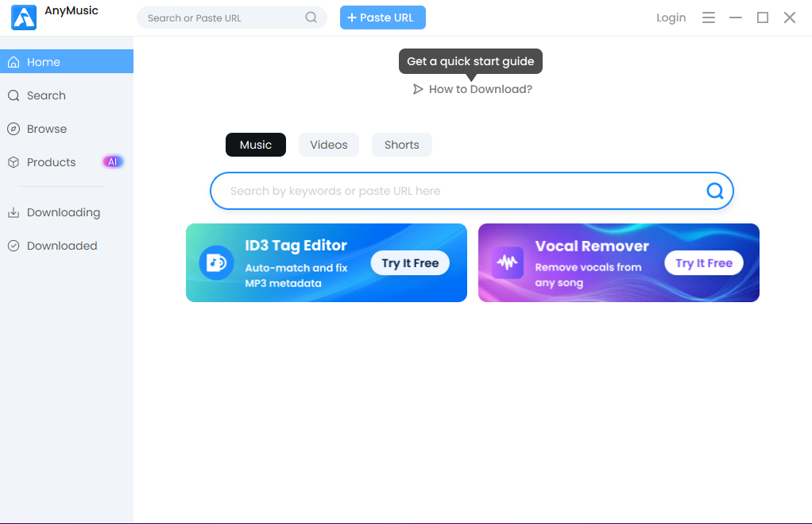Image resolution: width=812 pixels, height=524 pixels.
Task: Show the Downloaded list
Action: (67, 246)
